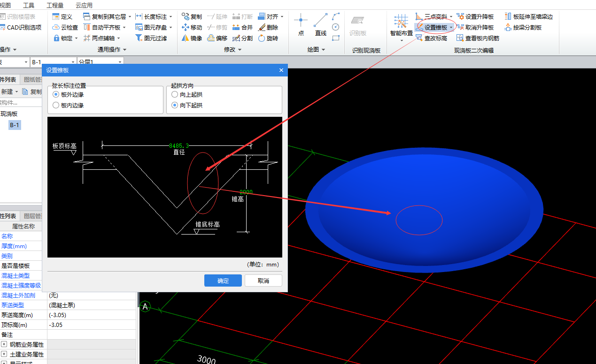The width and height of the screenshot is (596, 364).
Task: Click 板延伸至墙梁边 extend slab tool
Action: [529, 16]
